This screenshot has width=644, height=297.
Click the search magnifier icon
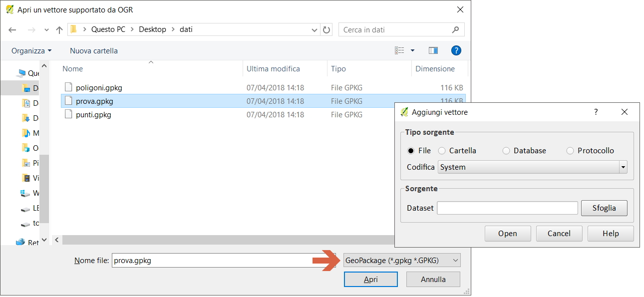tap(455, 30)
